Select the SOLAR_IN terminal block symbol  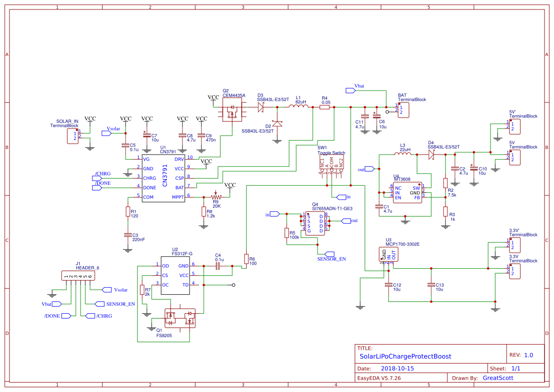pyautogui.click(x=73, y=136)
